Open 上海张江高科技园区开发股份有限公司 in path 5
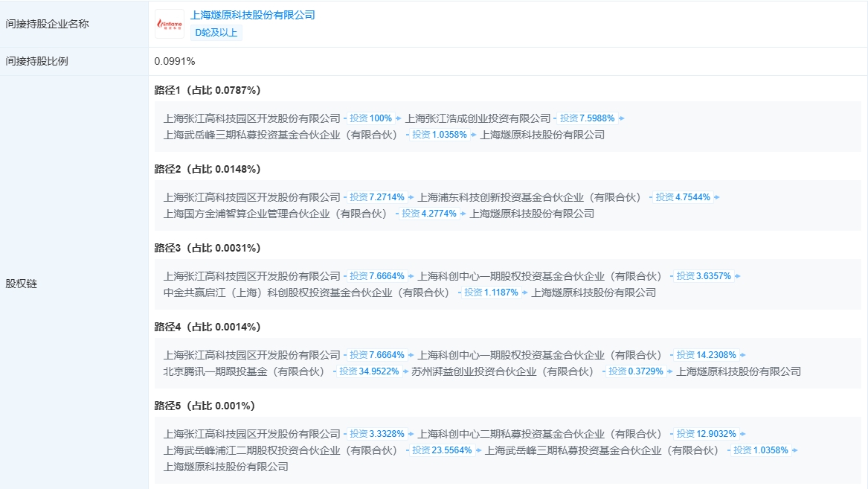 [252, 435]
